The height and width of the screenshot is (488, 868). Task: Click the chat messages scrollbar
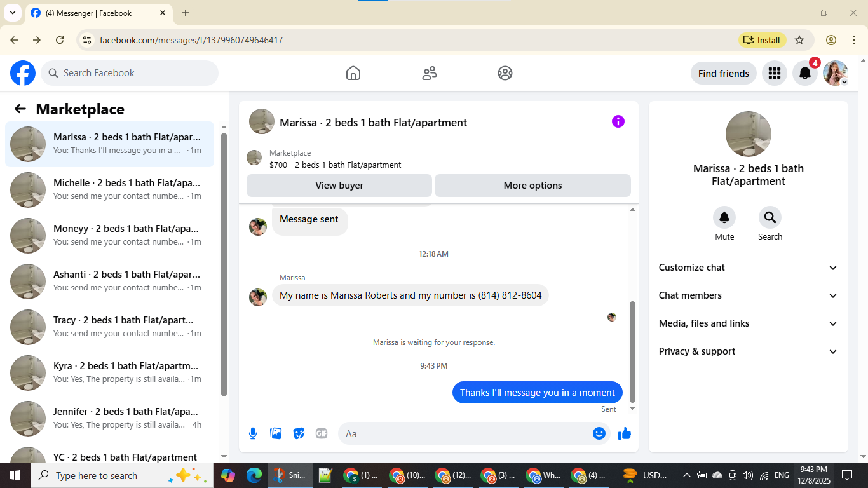pyautogui.click(x=632, y=351)
